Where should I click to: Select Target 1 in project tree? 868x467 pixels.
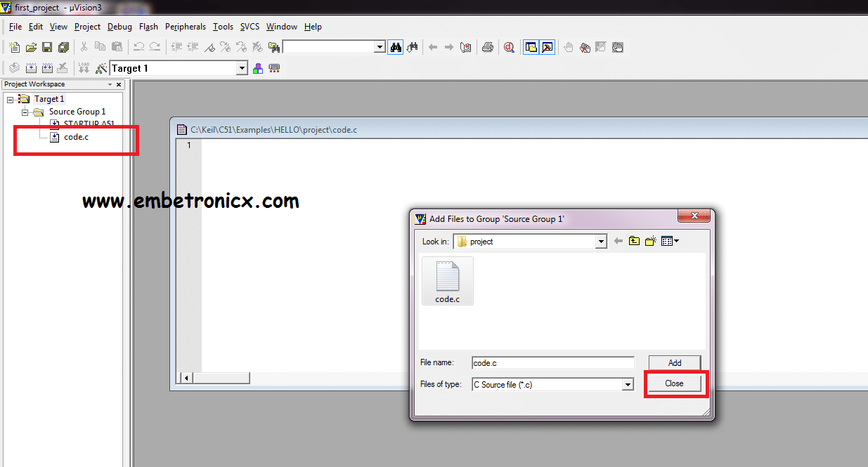point(49,99)
